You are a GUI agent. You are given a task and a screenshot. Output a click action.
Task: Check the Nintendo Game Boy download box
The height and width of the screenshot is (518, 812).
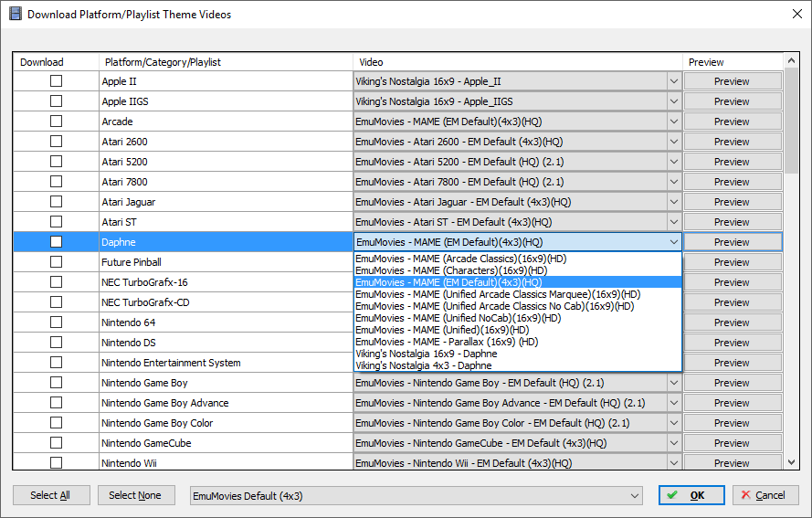(x=56, y=382)
